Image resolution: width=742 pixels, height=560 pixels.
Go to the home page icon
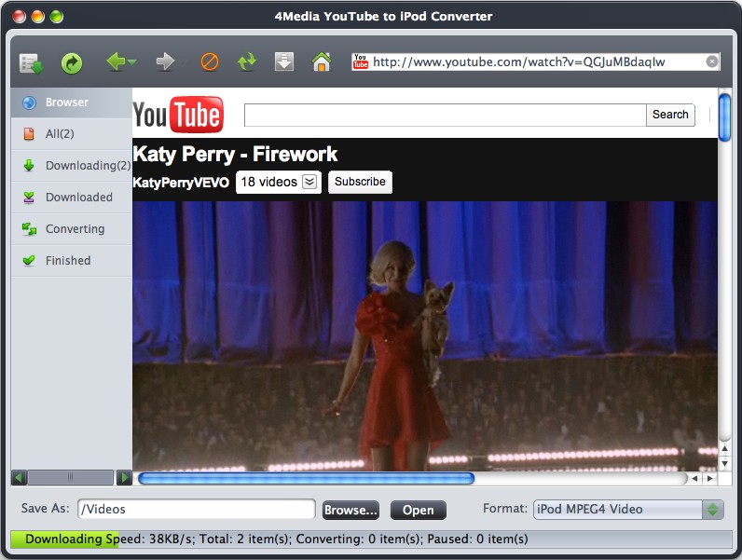point(322,61)
